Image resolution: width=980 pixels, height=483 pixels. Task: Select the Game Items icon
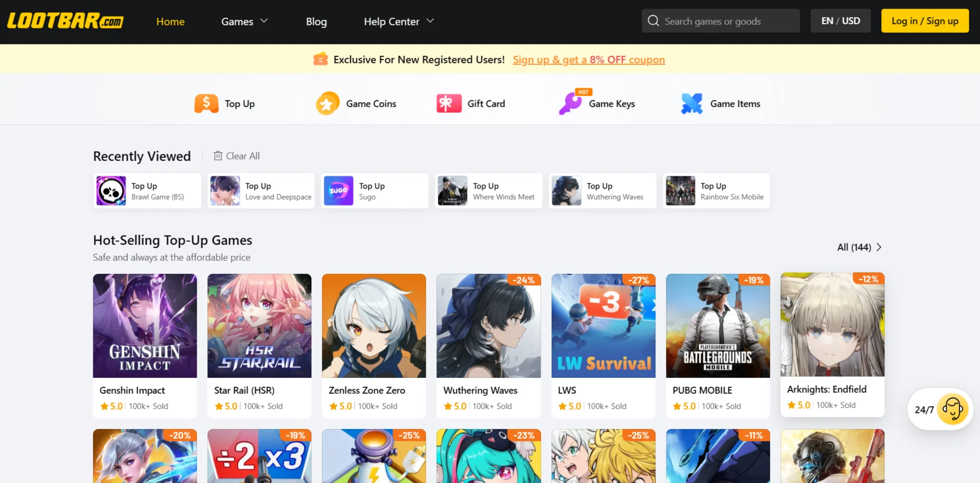(x=692, y=103)
